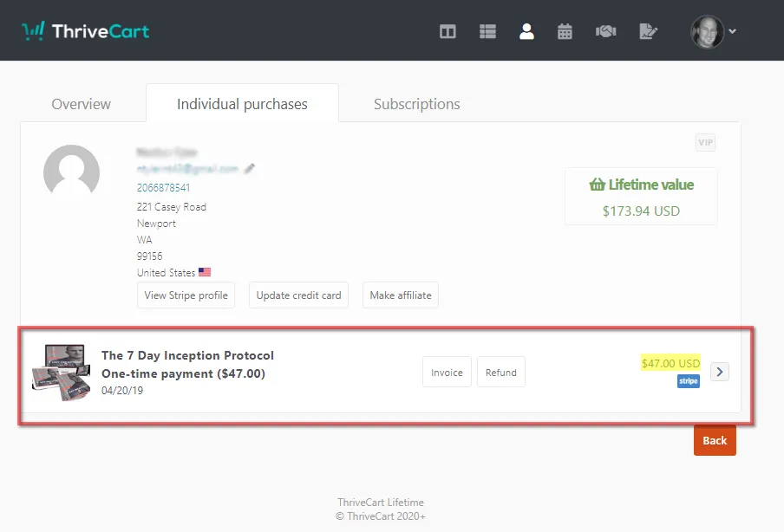Open the products list icon in header
This screenshot has height=532, width=784.
point(487,31)
